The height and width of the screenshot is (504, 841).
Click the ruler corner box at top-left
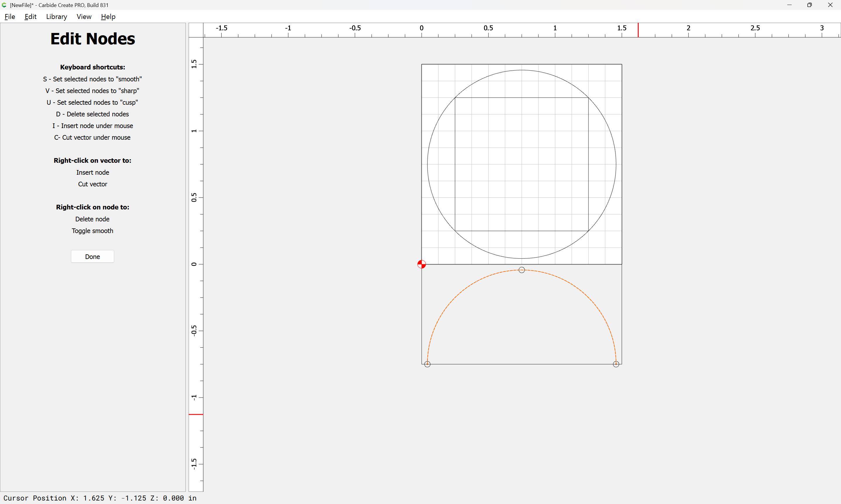coord(196,30)
